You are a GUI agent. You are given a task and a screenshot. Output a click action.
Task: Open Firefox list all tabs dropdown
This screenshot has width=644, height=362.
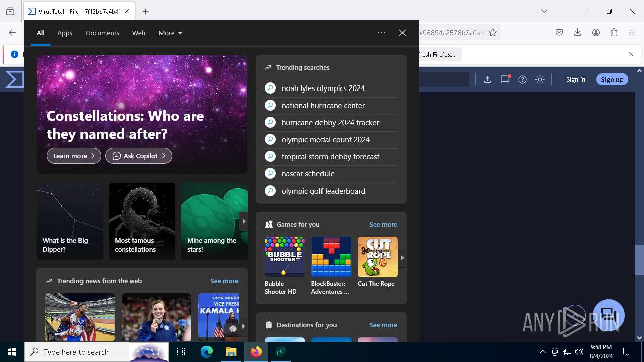544,11
